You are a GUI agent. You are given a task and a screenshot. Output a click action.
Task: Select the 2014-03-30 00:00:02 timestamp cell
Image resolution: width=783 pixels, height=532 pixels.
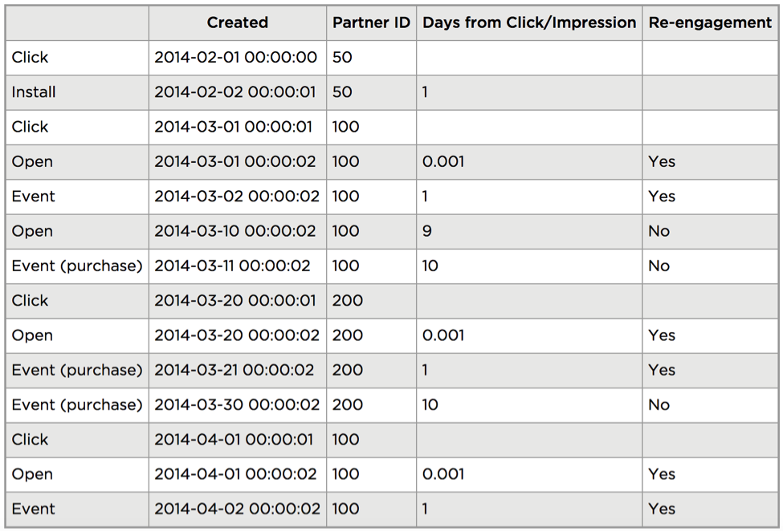[x=237, y=405]
